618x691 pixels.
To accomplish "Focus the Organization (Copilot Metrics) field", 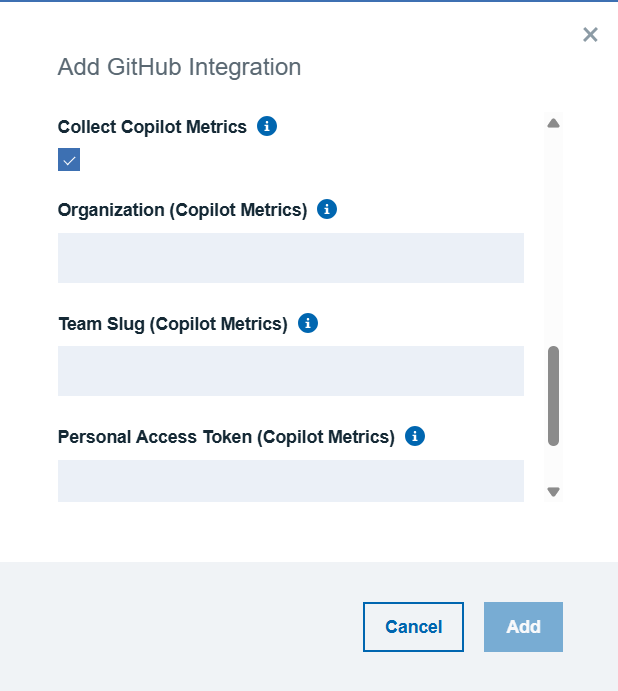I will (290, 258).
